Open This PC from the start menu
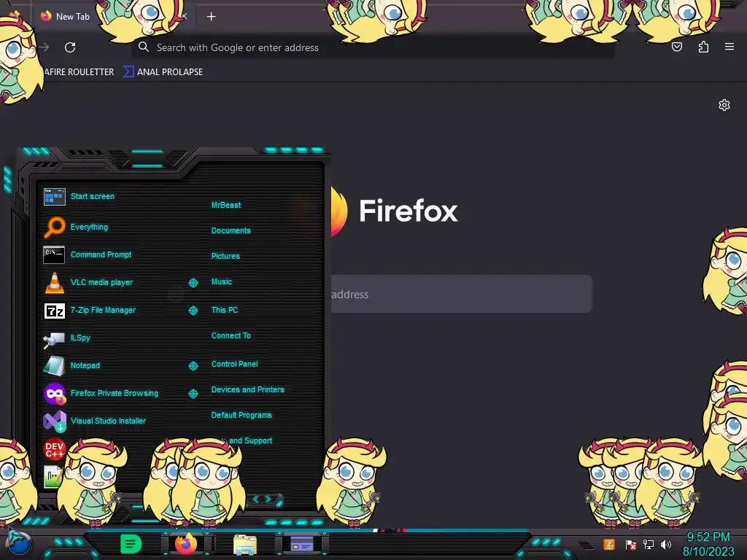The image size is (747, 560). click(225, 310)
